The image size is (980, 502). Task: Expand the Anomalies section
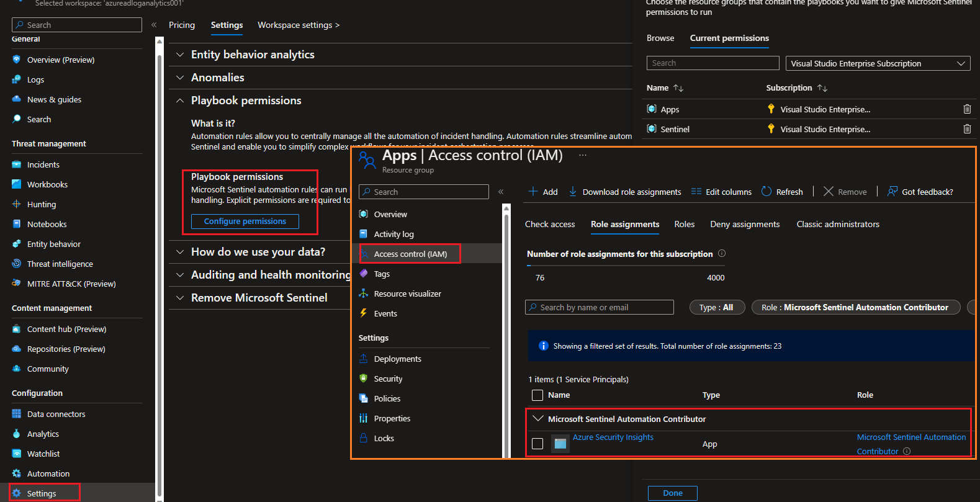pos(180,78)
